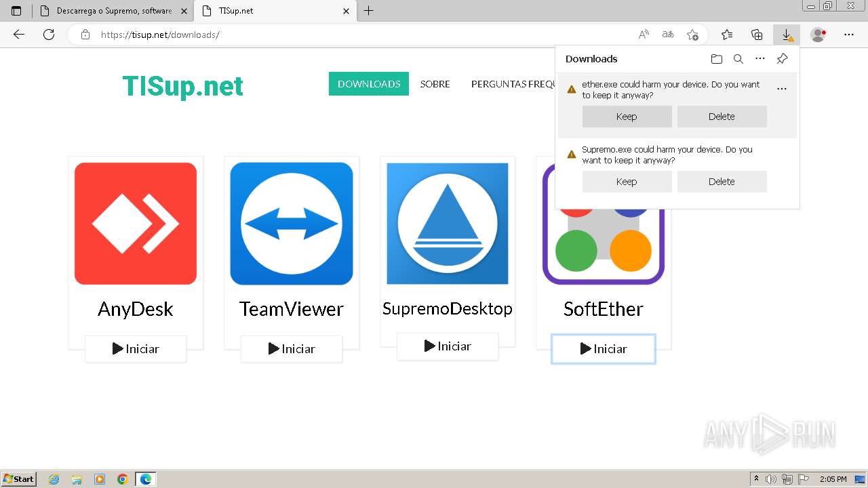Switch to the TISup.net tab
The height and width of the screenshot is (488, 868).
(275, 11)
